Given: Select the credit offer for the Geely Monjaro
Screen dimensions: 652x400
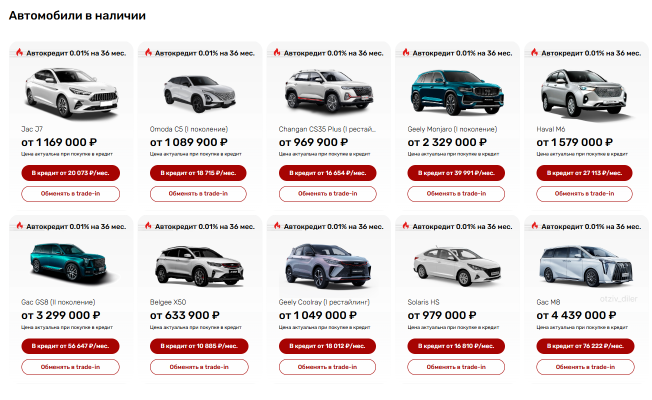Looking at the screenshot, I should coord(456,173).
